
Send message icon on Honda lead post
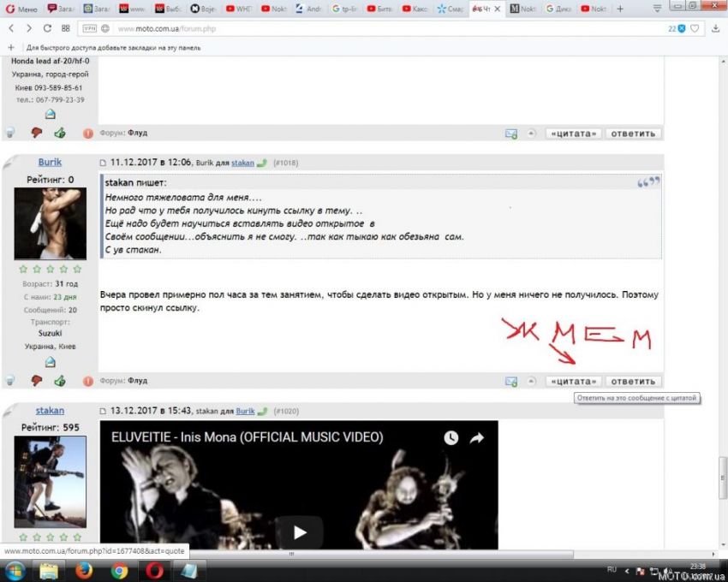point(511,134)
